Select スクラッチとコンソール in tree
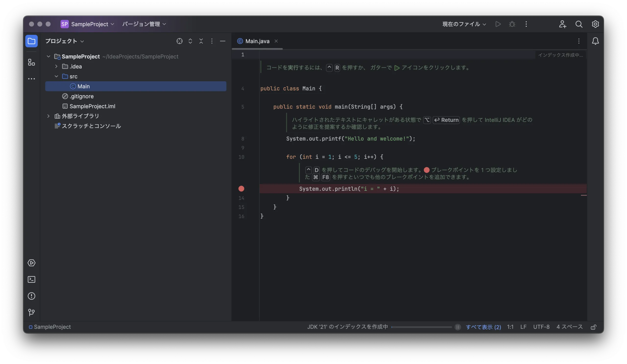Screen dimensions: 627x364 (x=136, y=126)
